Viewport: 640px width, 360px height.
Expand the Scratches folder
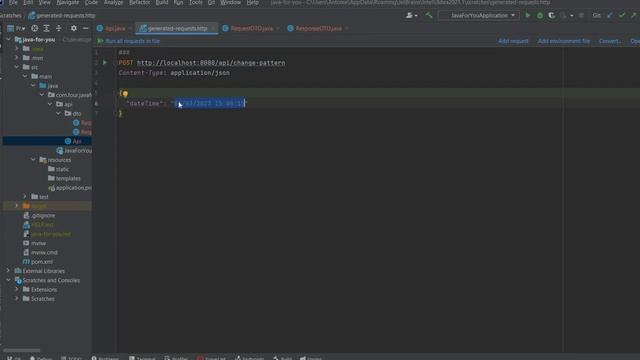coord(17,299)
